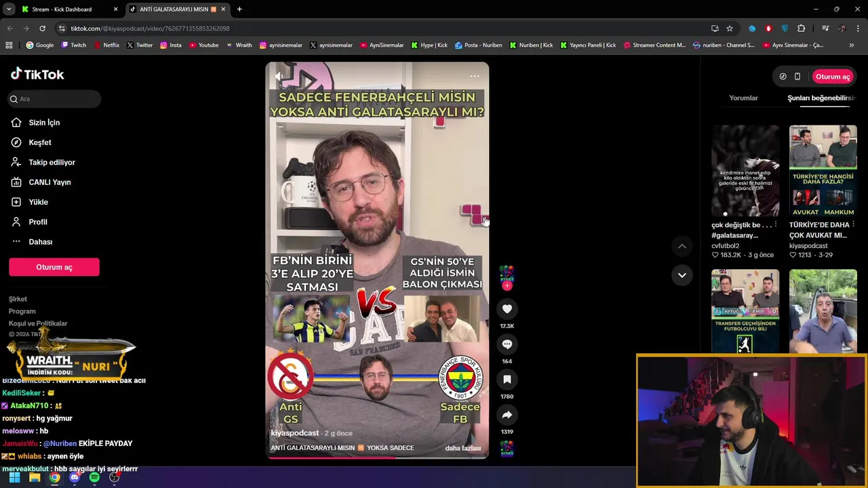Open site information icon in address bar
This screenshot has width=868, height=488.
[62, 28]
